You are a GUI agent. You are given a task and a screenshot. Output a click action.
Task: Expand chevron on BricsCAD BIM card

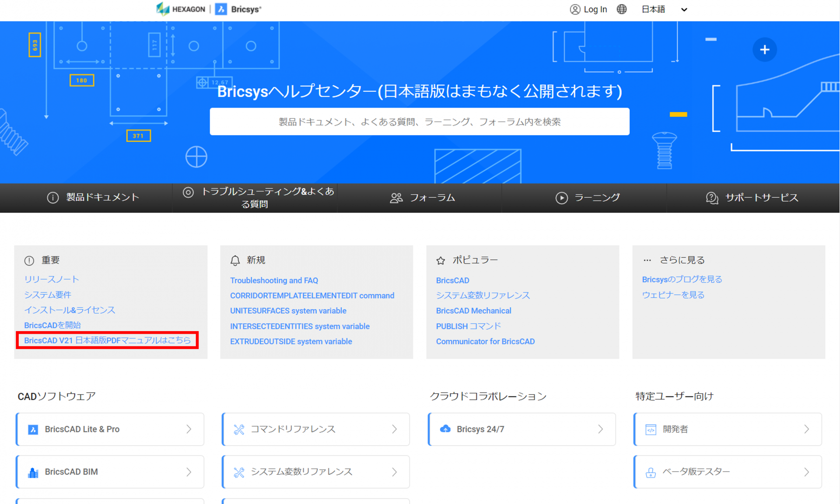point(189,472)
